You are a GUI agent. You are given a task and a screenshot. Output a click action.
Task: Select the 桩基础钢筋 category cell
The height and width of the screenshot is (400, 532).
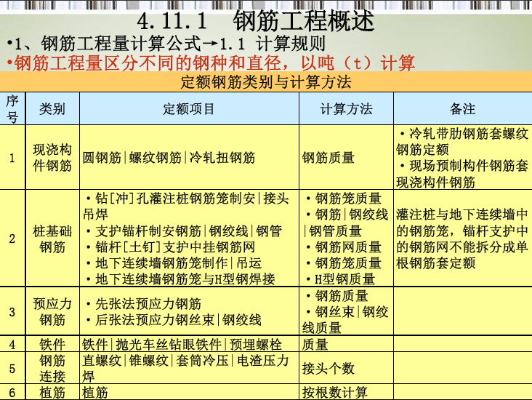pyautogui.click(x=52, y=239)
